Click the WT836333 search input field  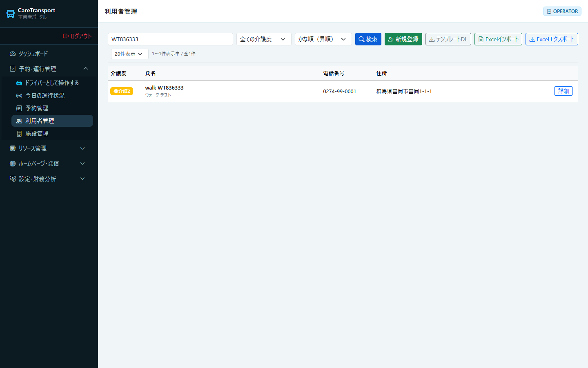[x=170, y=39]
